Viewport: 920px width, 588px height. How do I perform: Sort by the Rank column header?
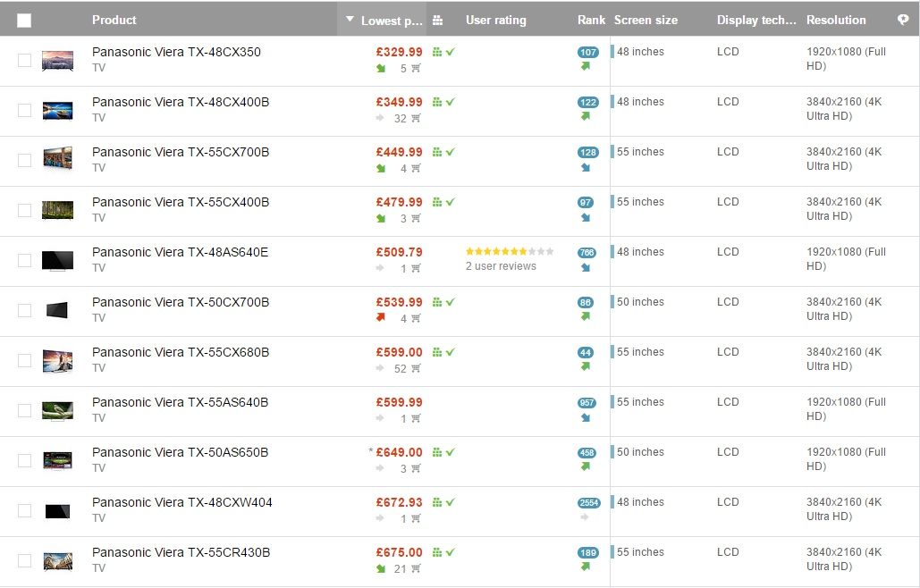coord(591,20)
